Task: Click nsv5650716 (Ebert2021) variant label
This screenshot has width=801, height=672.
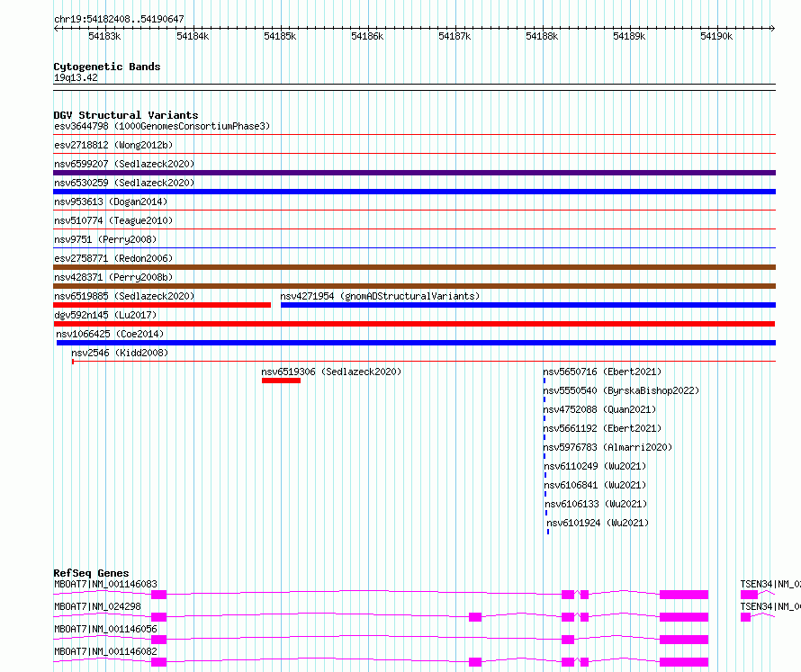Action: point(602,372)
